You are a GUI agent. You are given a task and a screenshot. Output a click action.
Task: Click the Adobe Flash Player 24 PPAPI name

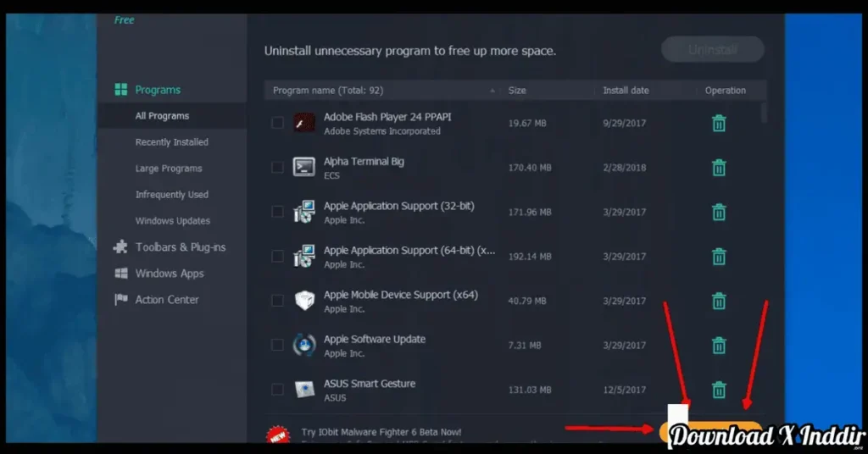click(x=387, y=117)
